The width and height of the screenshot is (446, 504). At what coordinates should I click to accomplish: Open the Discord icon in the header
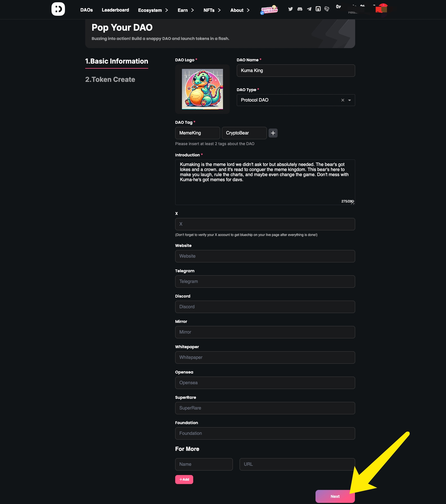click(300, 9)
